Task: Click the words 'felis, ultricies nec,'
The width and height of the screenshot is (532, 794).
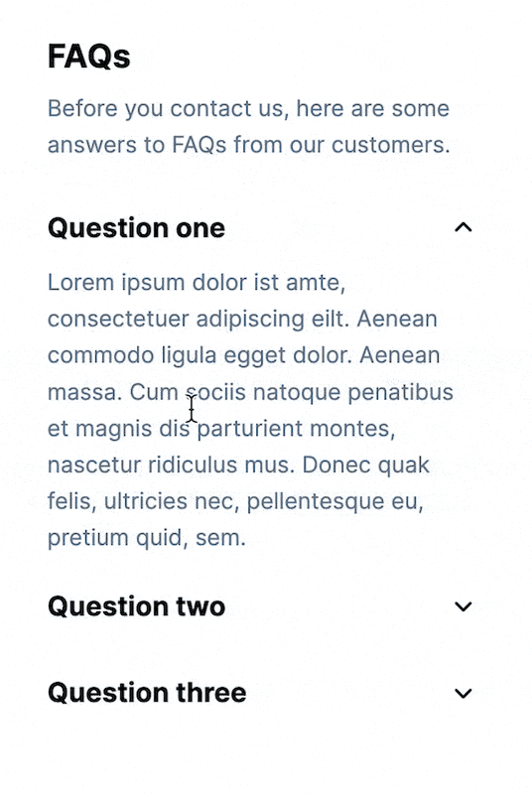Action: click(x=144, y=502)
